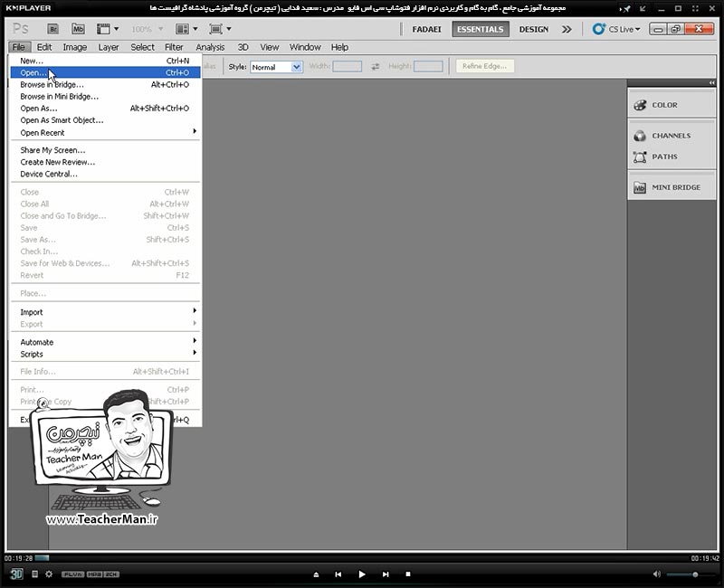Open KMPlayer settings gear
The width and height of the screenshot is (724, 588).
coord(49,574)
